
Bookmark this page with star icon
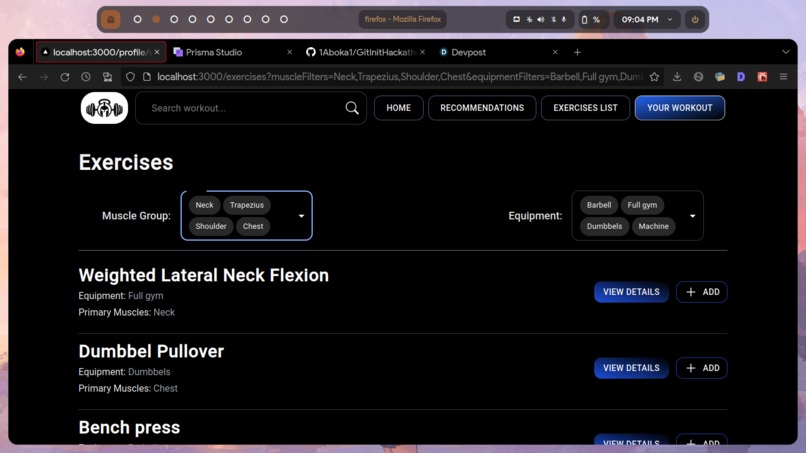(654, 77)
